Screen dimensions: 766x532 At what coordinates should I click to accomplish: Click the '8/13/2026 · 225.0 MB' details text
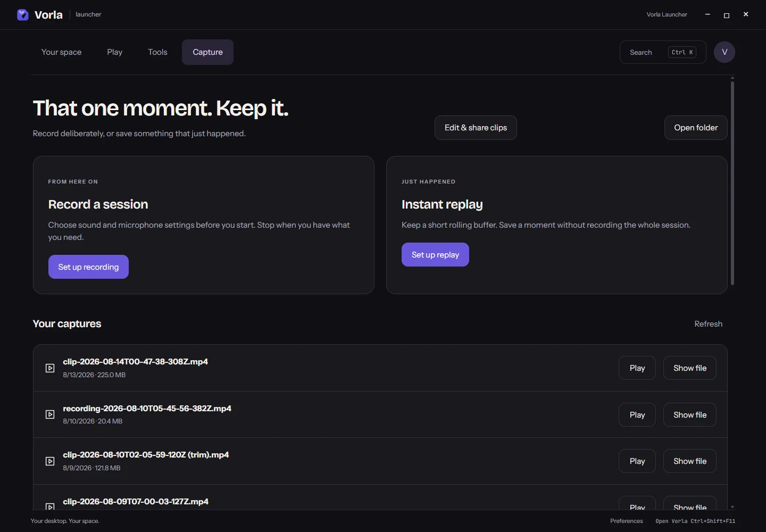[94, 375]
